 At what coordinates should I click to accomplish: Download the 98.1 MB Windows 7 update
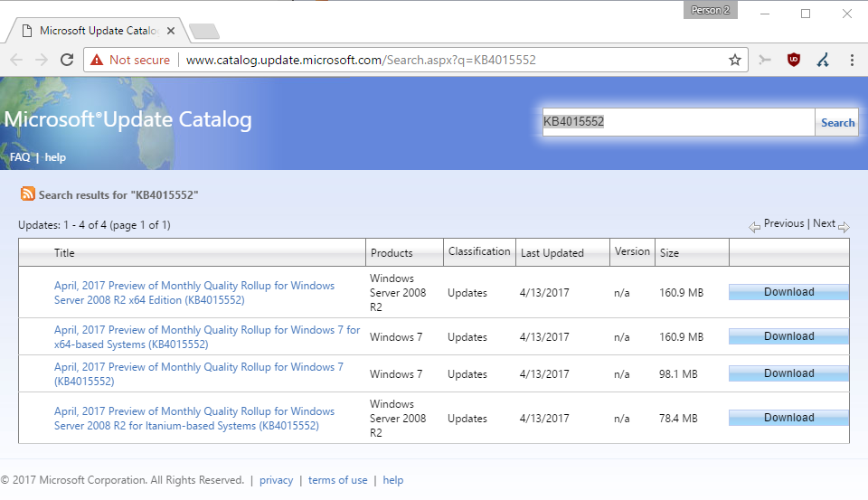(788, 373)
